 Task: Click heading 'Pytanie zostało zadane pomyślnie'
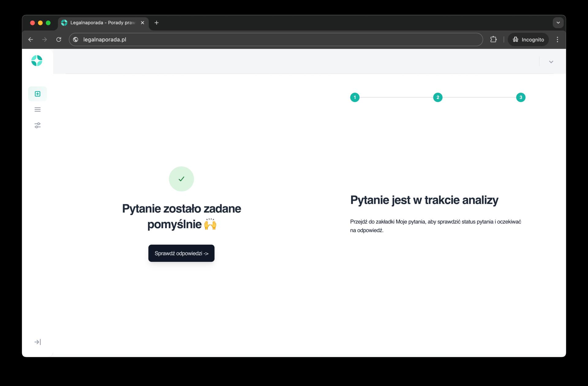[x=182, y=216]
